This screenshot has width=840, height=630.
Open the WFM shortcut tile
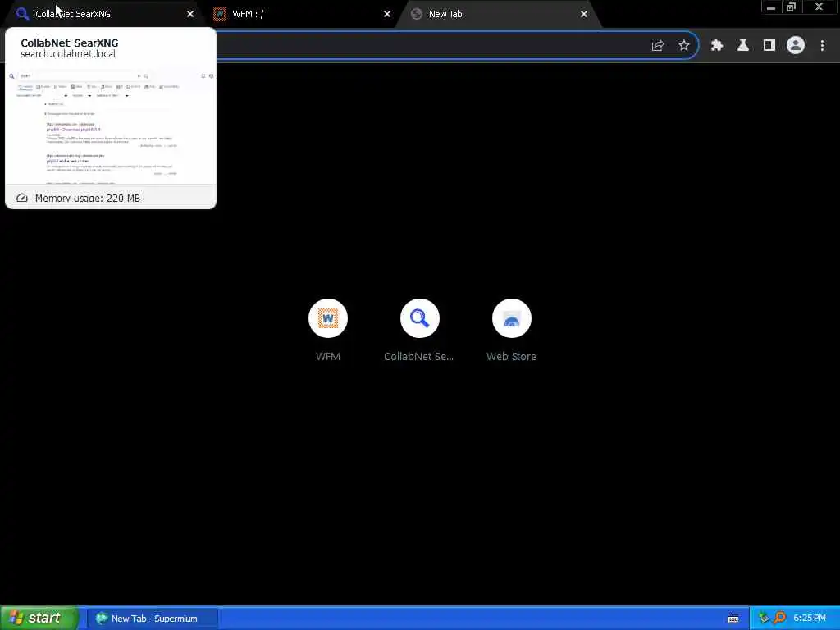pos(328,330)
